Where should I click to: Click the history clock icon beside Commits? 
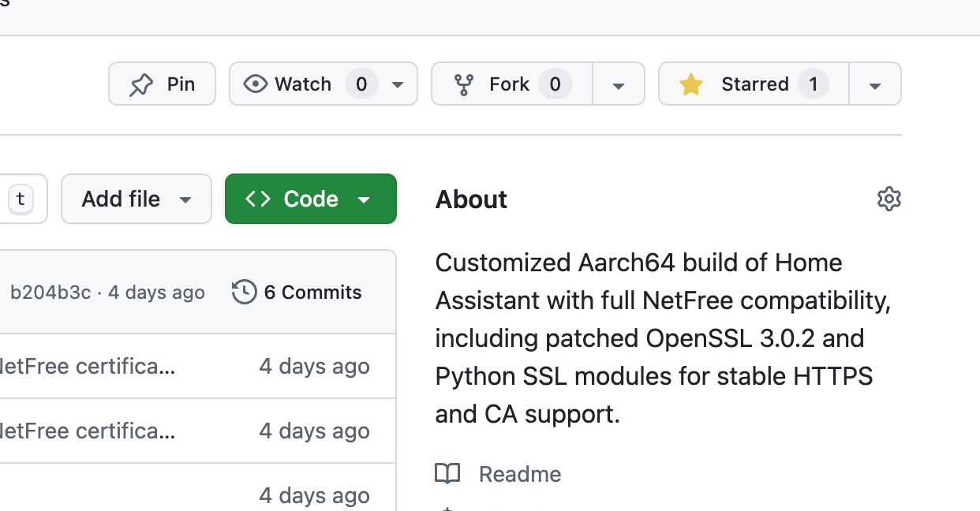pyautogui.click(x=245, y=293)
